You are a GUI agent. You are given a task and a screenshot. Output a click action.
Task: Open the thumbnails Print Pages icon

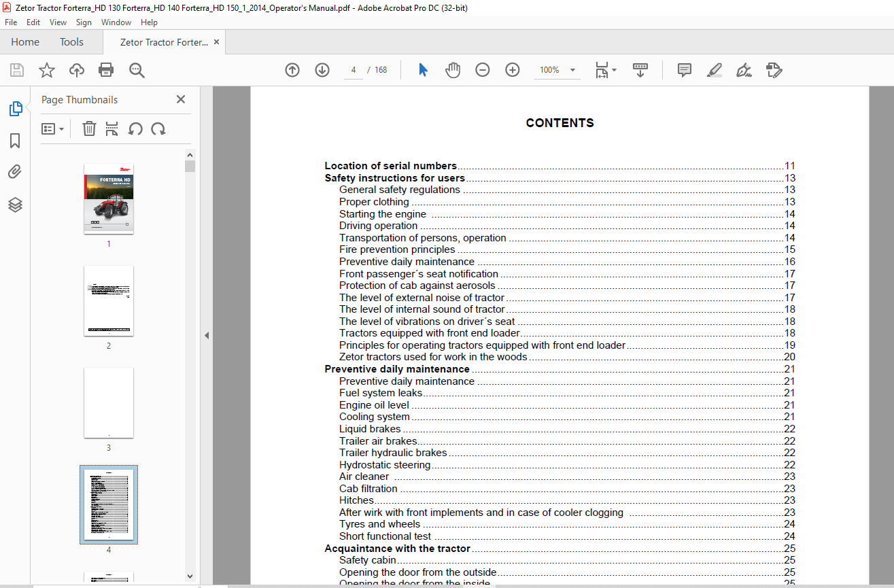[112, 128]
